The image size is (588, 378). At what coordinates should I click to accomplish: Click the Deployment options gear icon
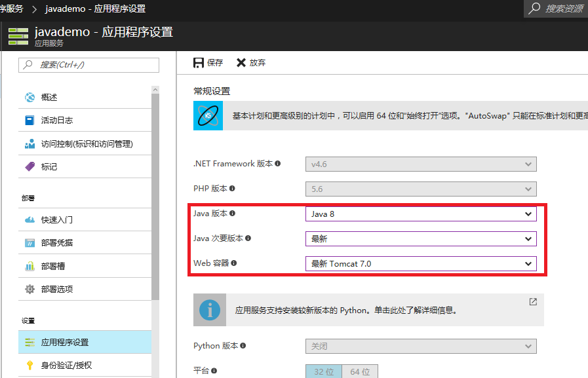click(29, 289)
